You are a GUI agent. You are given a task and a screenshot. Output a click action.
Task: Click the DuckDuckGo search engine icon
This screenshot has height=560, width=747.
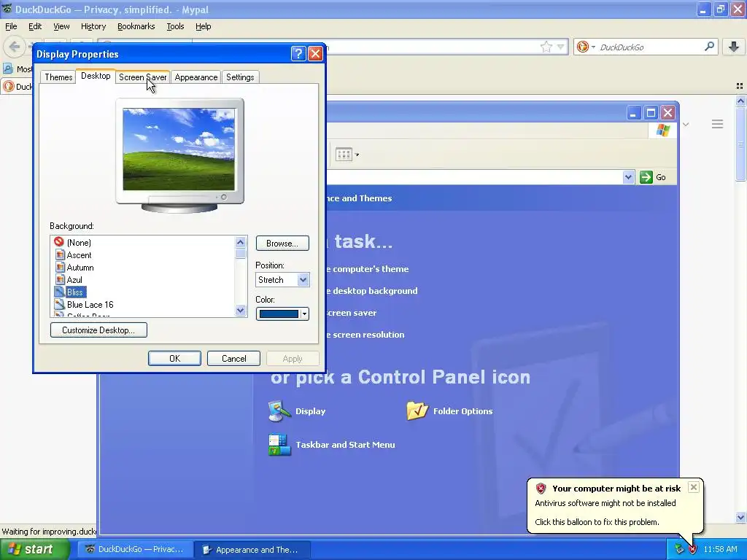582,47
